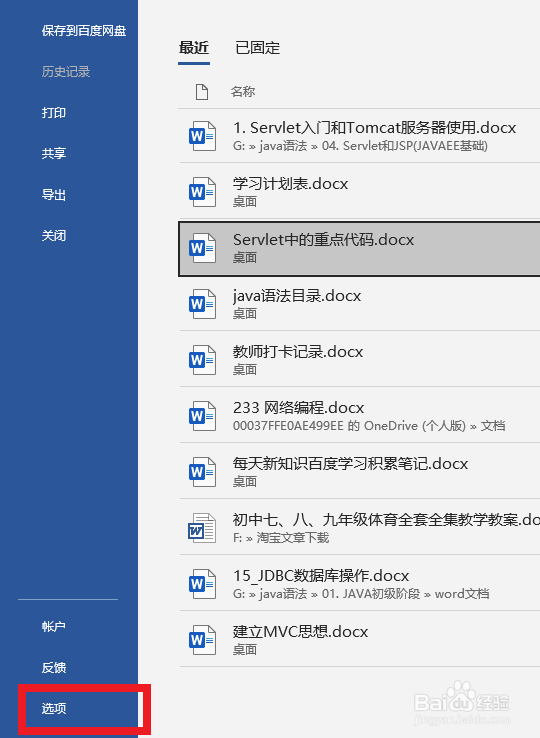Click Word icon beside 每天新知识百度学习积累笔记.docx
Image resolution: width=540 pixels, height=738 pixels.
tap(202, 472)
